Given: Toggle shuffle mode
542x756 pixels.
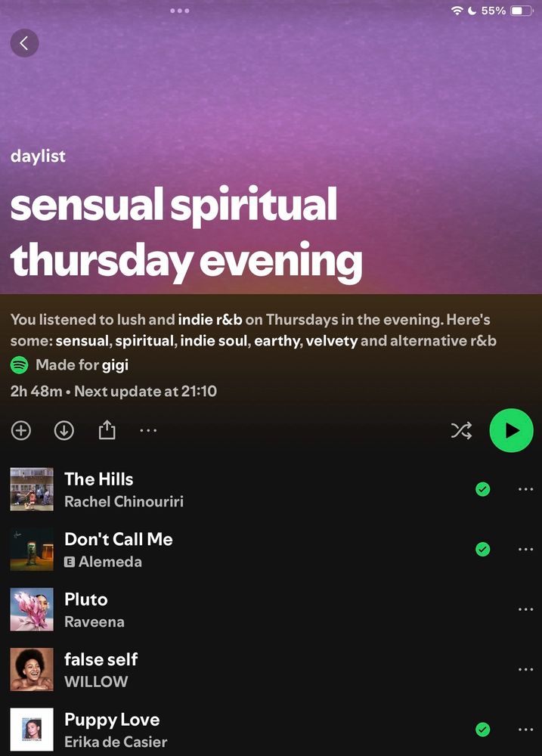Looking at the screenshot, I should [x=461, y=431].
